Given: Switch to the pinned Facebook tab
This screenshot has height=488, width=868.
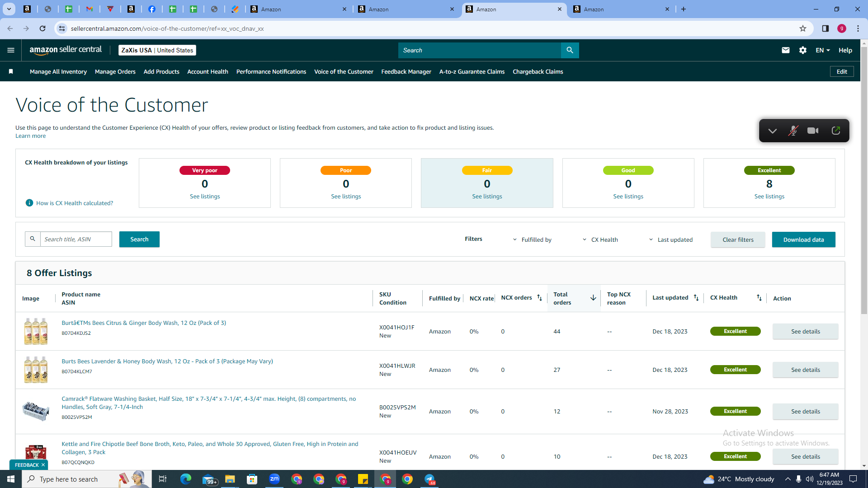Looking at the screenshot, I should (152, 9).
